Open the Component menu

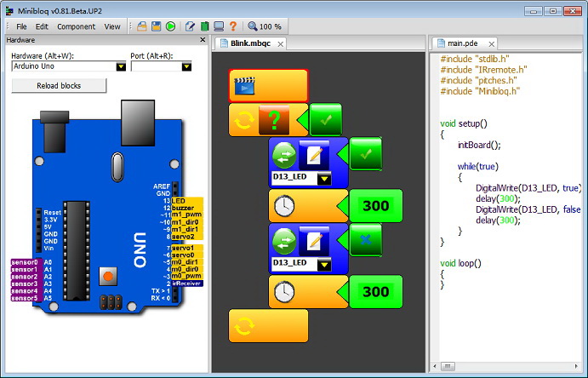(76, 26)
